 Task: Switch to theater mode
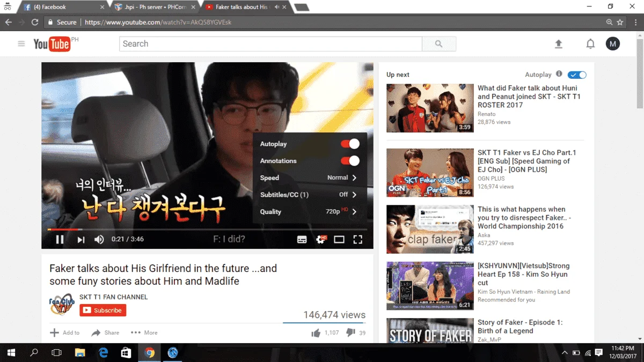coord(339,240)
